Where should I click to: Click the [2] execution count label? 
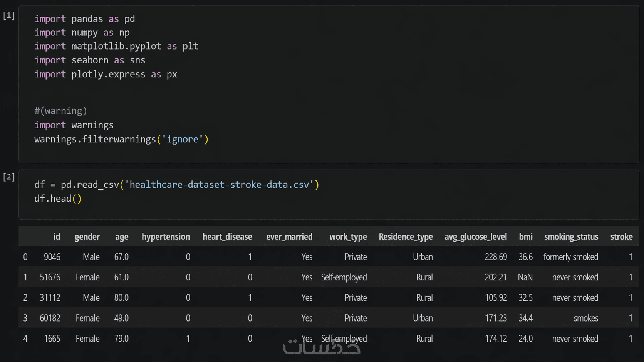pos(9,177)
